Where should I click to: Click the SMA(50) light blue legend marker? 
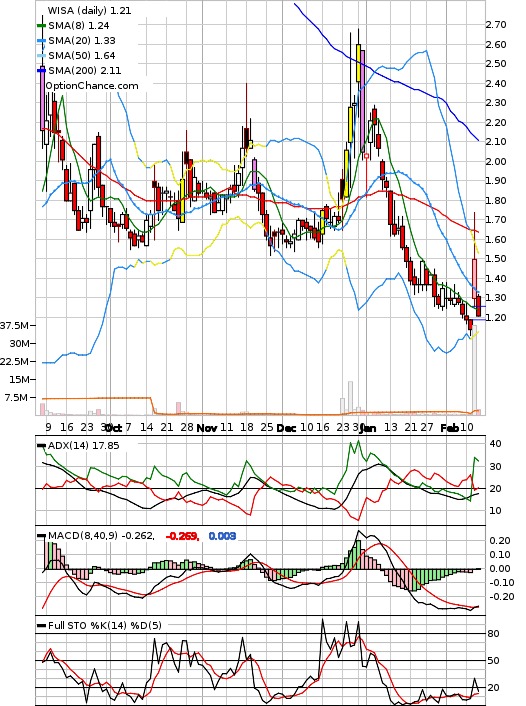point(41,56)
